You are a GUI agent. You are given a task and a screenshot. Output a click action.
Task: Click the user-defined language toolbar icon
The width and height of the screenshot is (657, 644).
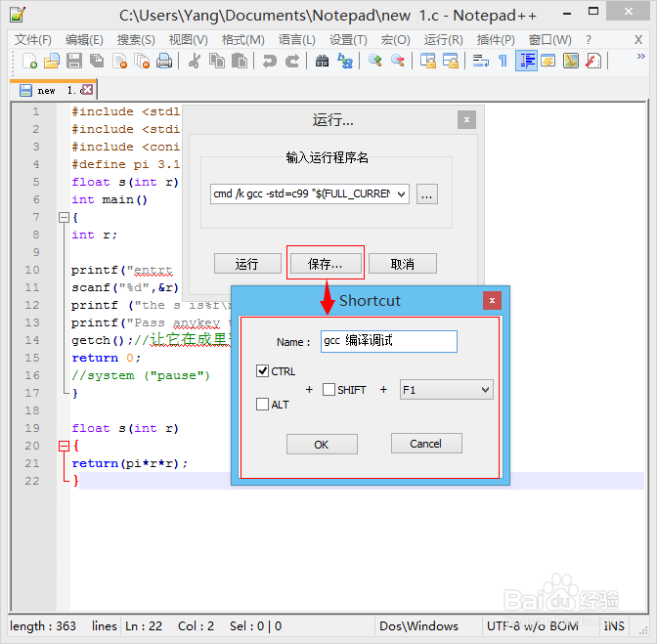click(548, 62)
